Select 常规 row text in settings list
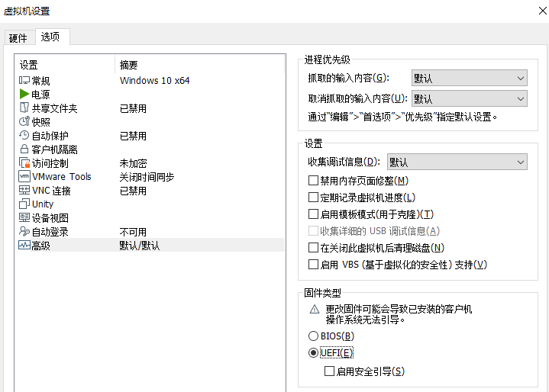Image resolution: width=549 pixels, height=392 pixels. tap(40, 81)
